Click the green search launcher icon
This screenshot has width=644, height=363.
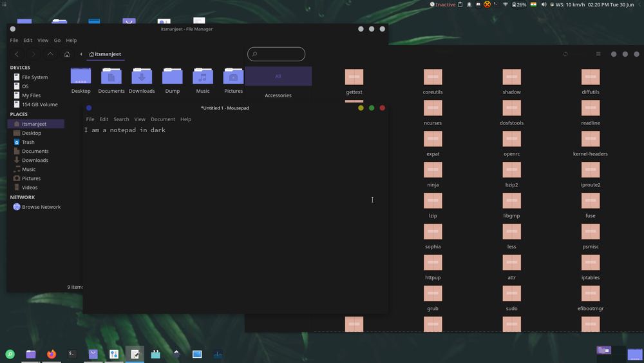click(x=10, y=354)
